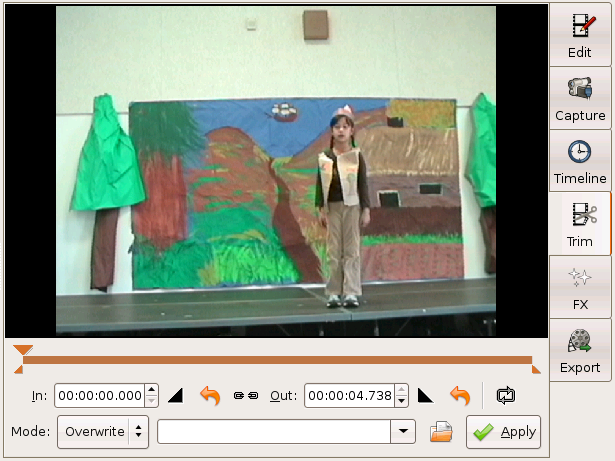Image resolution: width=615 pixels, height=461 pixels.
Task: Toggle the In/Out link chain
Action: (x=245, y=395)
